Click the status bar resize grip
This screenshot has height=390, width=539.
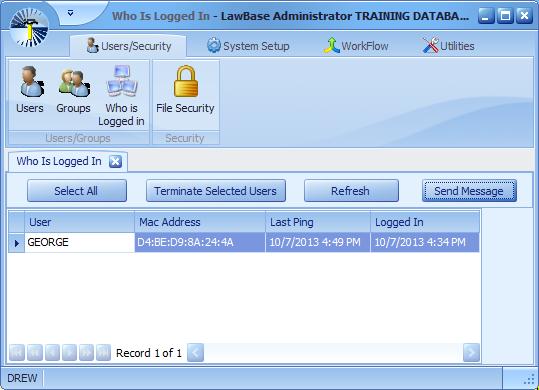click(x=529, y=379)
